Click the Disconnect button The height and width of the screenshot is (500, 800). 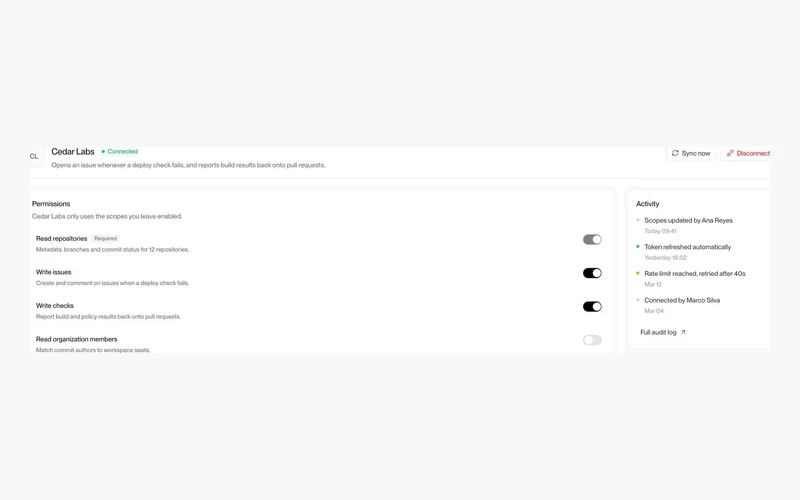pos(746,153)
